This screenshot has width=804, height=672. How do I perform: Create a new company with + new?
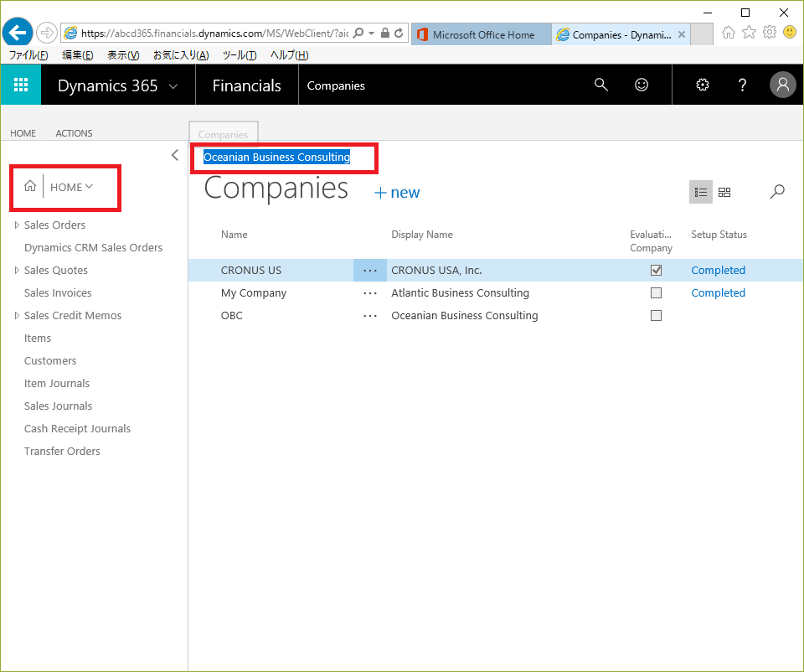point(397,193)
